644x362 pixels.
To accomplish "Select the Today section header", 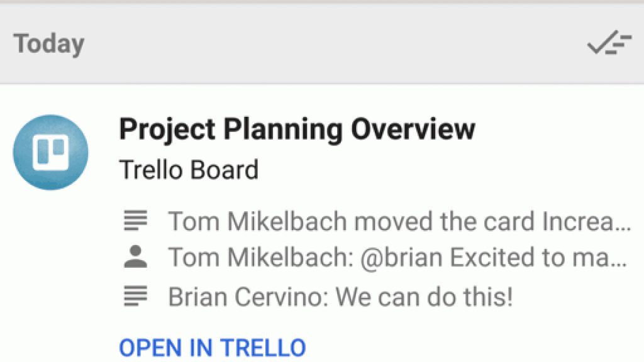I will click(48, 43).
